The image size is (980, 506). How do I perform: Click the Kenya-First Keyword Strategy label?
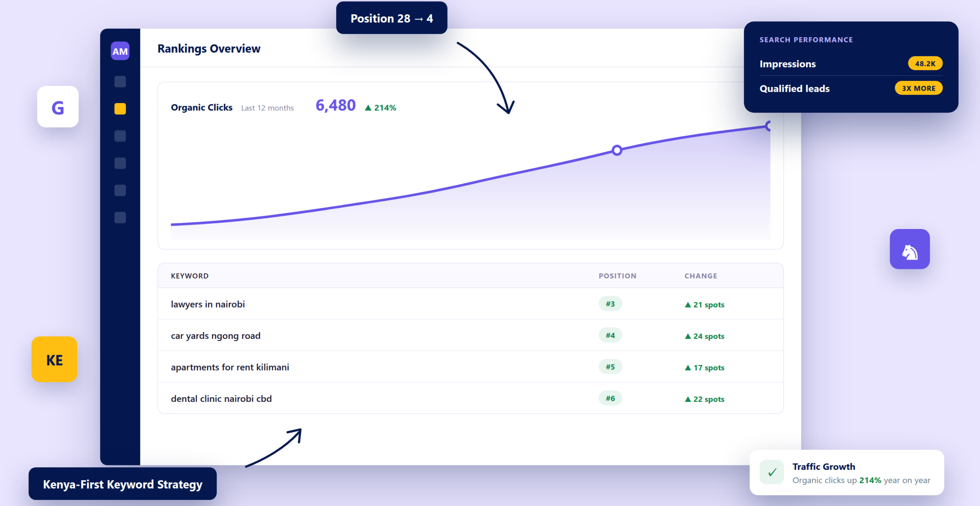(122, 484)
